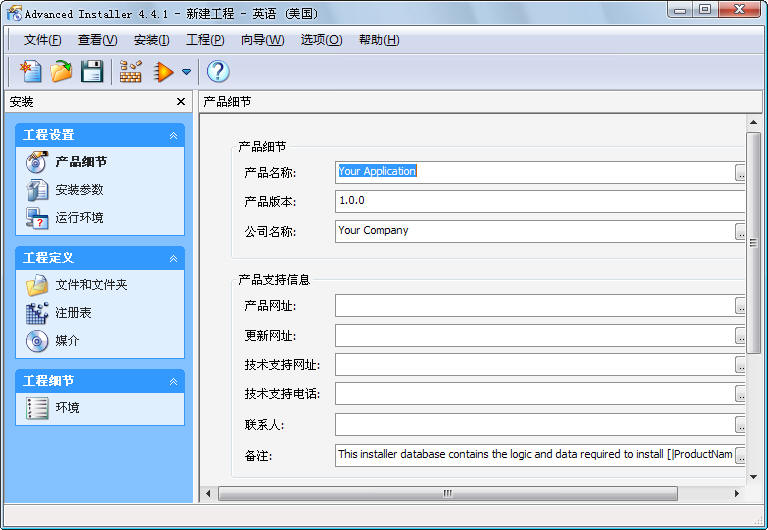Viewport: 768px width, 530px height.
Task: Open the 选项(O) menu
Action: (x=321, y=40)
